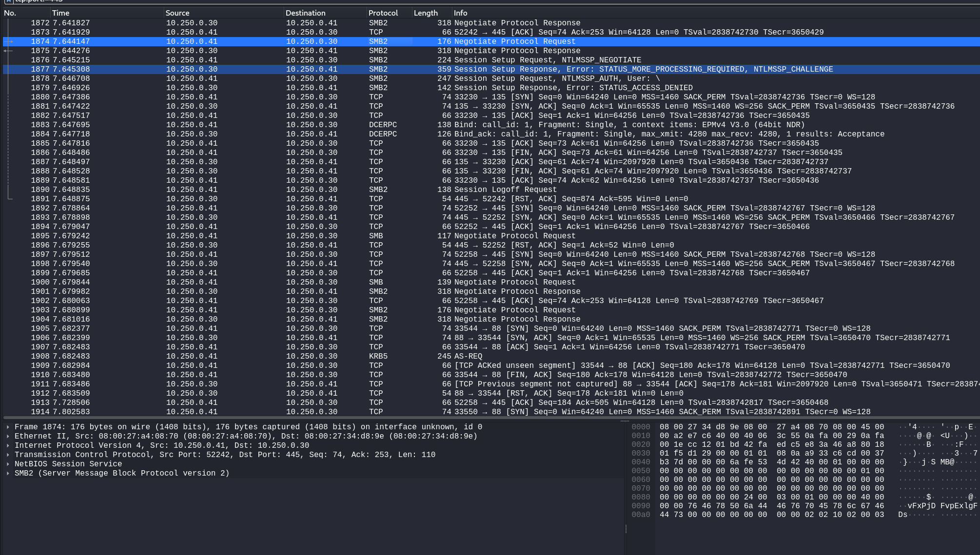This screenshot has height=555, width=980.
Task: Select packet 1905 SYN to port 88
Action: point(491,328)
